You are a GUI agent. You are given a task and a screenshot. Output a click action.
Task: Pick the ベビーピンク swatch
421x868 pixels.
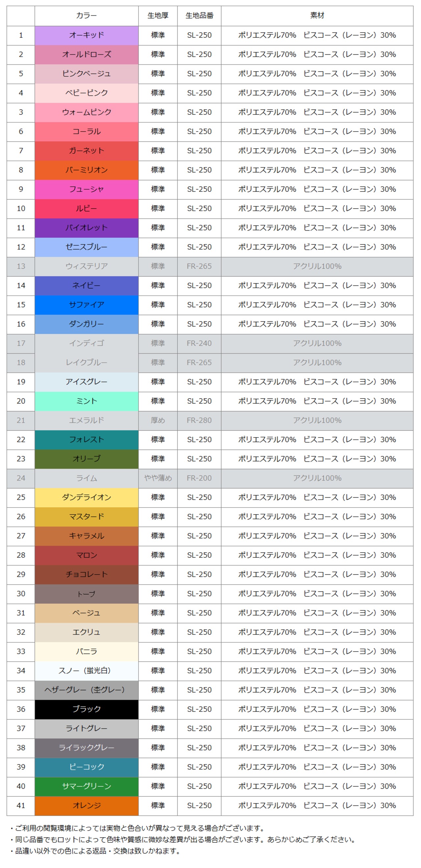click(x=86, y=93)
